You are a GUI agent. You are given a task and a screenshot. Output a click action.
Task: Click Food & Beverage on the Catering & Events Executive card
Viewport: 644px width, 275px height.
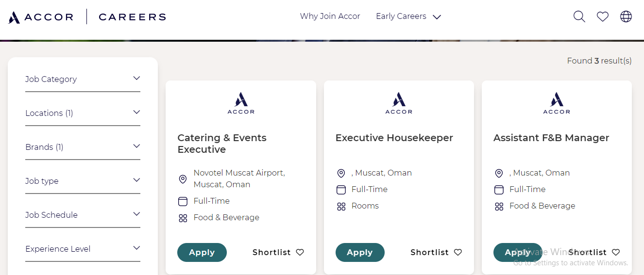(226, 218)
